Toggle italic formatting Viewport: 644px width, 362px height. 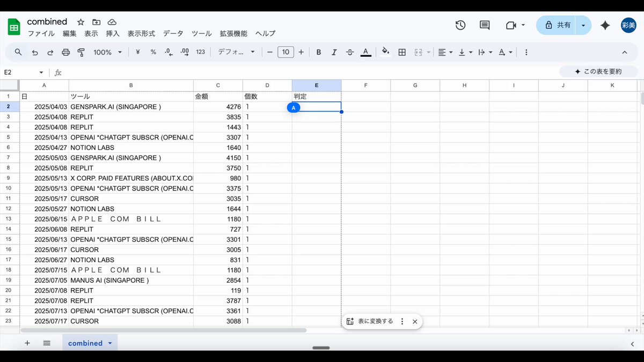tap(334, 52)
